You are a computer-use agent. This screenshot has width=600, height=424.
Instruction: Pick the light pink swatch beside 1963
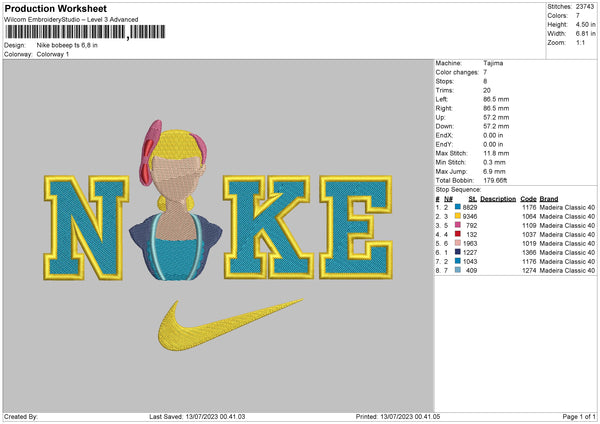coord(458,243)
